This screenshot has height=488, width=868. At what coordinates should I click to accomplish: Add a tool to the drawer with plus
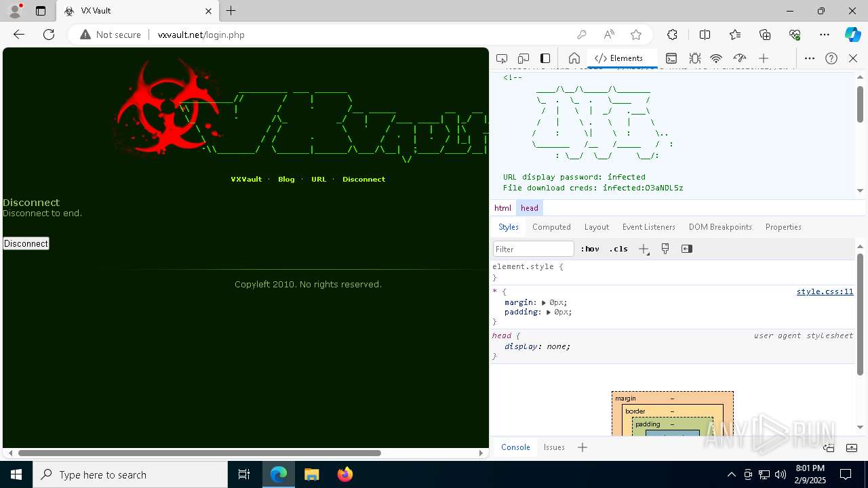tap(583, 447)
